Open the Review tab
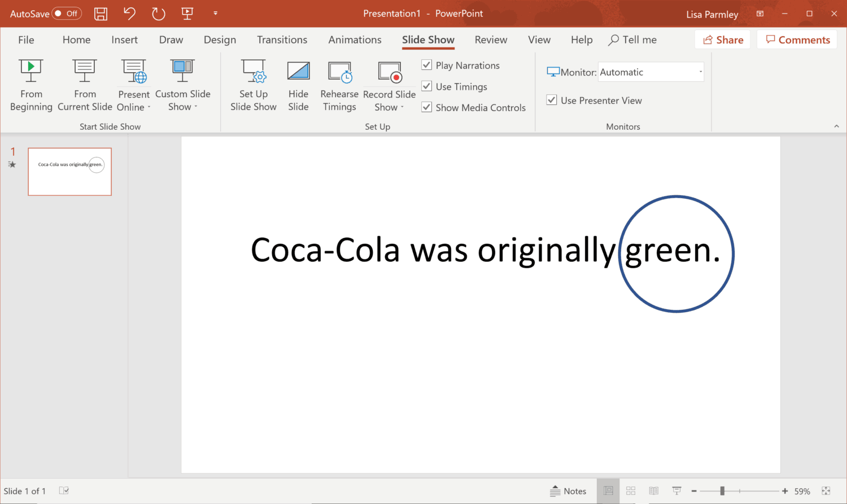 pyautogui.click(x=491, y=40)
